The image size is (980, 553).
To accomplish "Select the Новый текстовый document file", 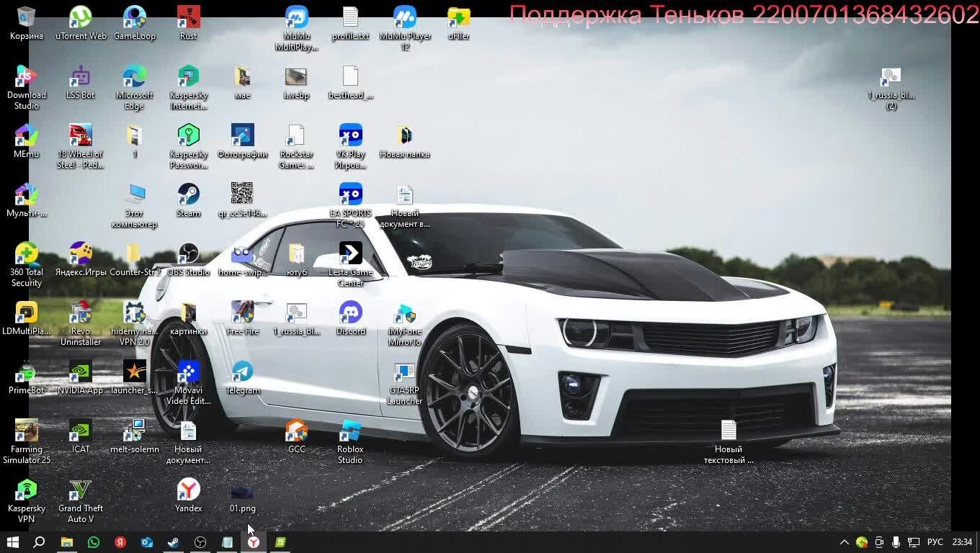I will tap(729, 442).
